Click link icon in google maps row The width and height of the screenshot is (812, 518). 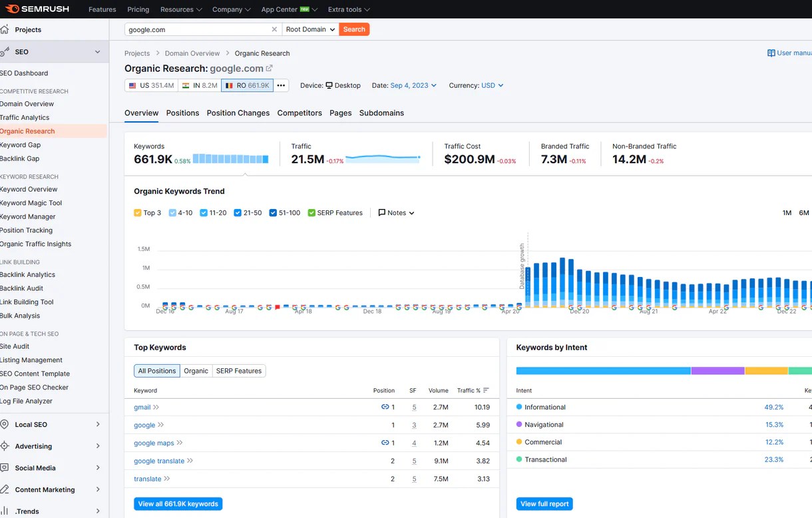[385, 443]
